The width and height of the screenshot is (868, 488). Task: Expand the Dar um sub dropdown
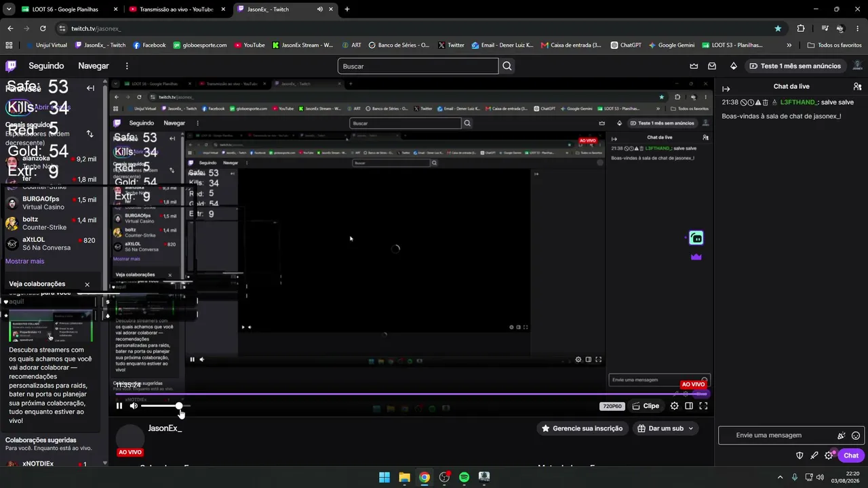point(691,428)
